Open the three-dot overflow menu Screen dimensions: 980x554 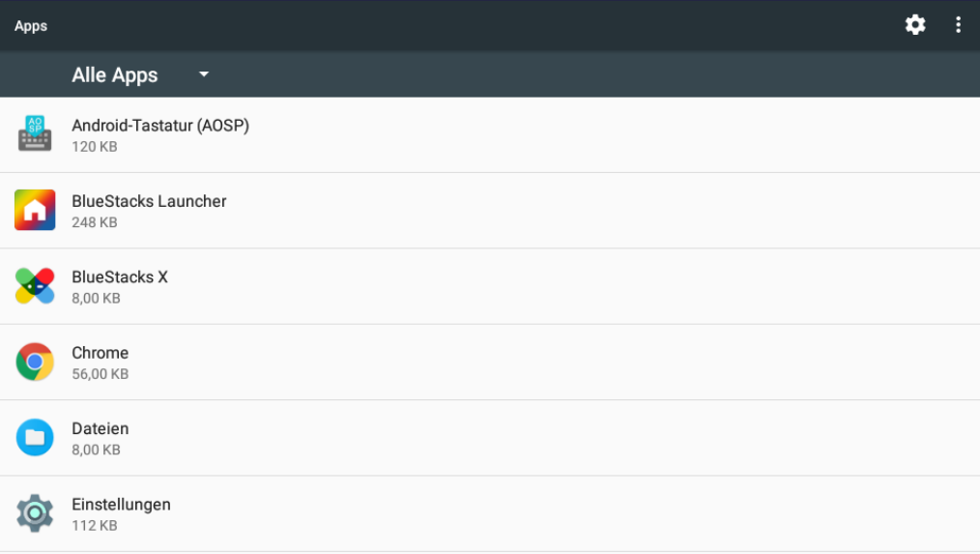[958, 25]
